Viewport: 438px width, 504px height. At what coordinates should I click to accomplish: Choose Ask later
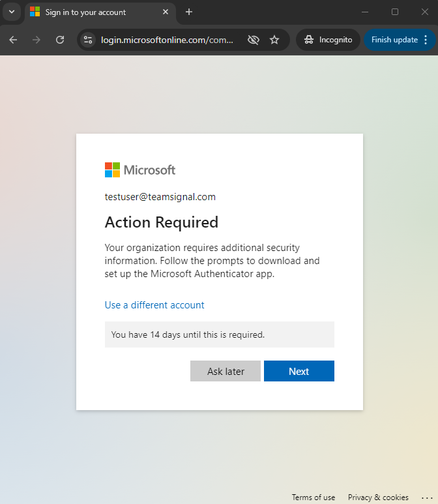[226, 371]
